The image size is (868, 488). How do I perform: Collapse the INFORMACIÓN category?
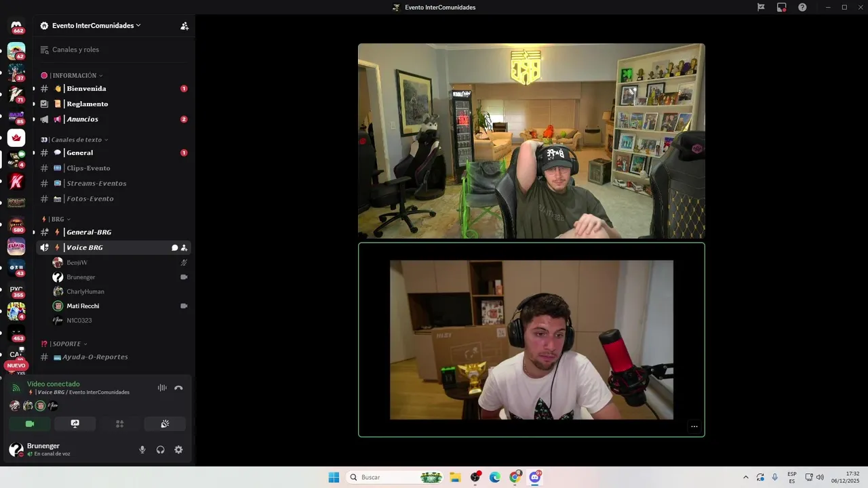(72, 75)
